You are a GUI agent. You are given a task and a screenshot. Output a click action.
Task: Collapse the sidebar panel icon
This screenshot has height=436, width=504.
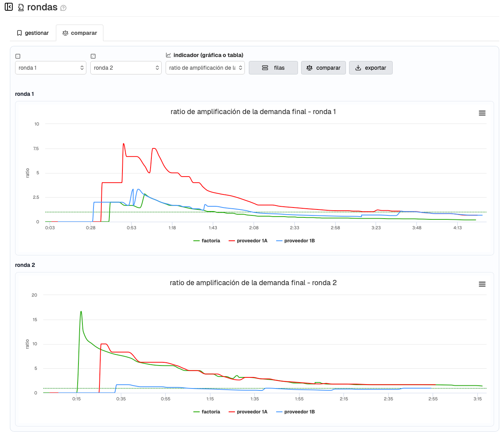(9, 7)
